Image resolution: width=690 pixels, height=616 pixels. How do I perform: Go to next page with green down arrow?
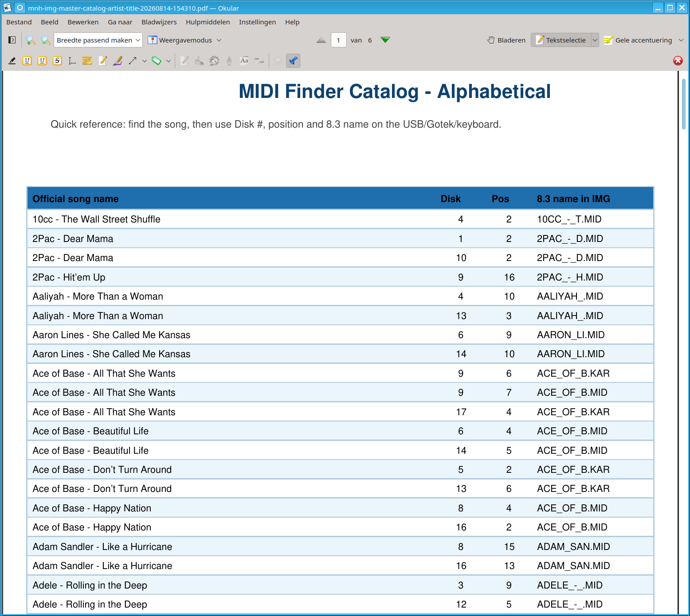[x=385, y=40]
